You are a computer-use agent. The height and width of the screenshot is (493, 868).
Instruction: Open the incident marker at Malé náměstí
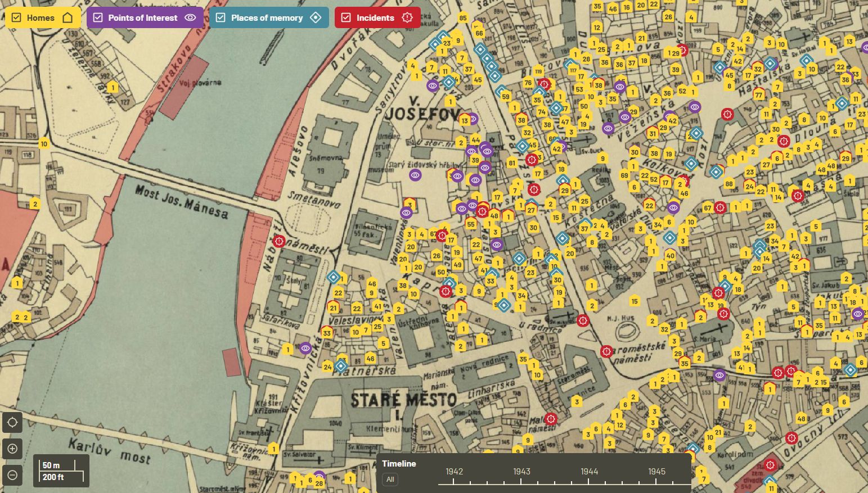click(551, 419)
